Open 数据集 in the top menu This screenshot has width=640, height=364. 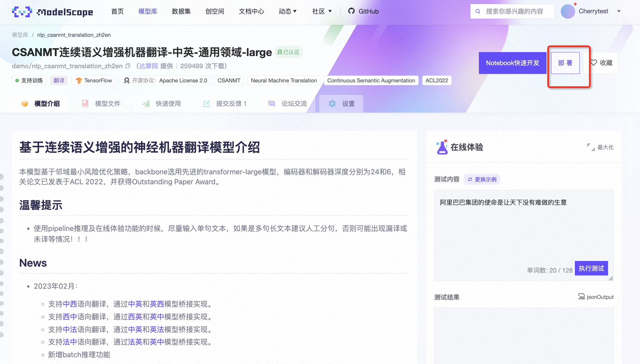pos(181,11)
